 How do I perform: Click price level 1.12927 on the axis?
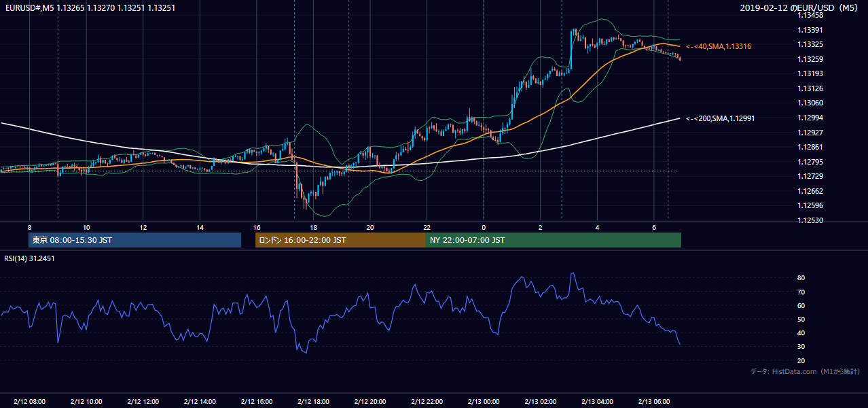click(x=810, y=133)
